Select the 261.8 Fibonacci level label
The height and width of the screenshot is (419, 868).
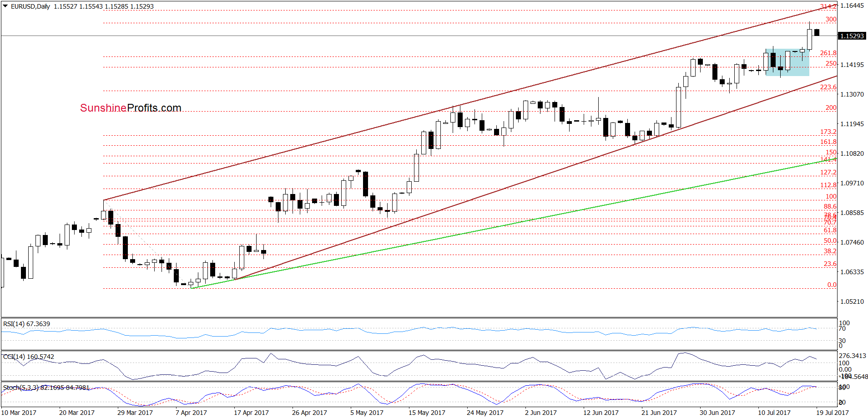(x=828, y=53)
